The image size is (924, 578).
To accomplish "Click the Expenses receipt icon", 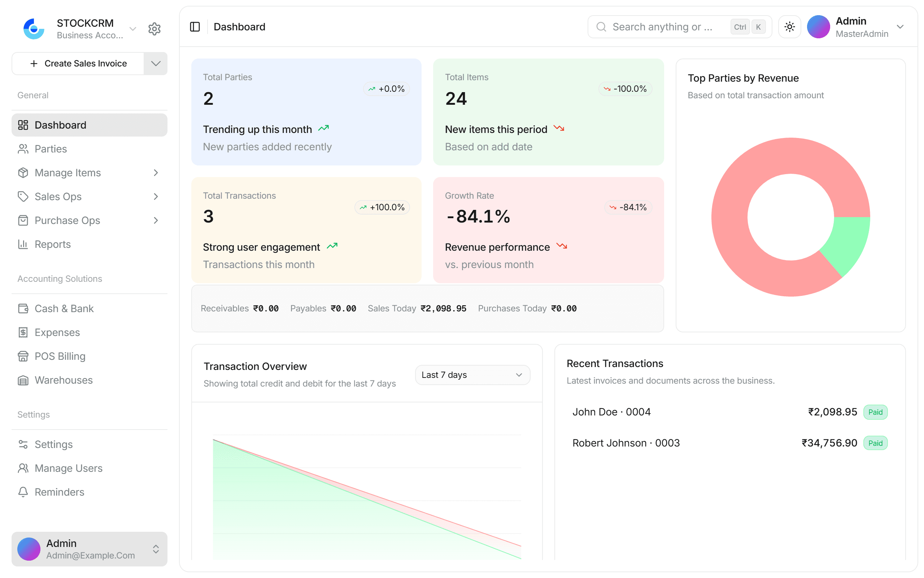I will click(x=23, y=332).
